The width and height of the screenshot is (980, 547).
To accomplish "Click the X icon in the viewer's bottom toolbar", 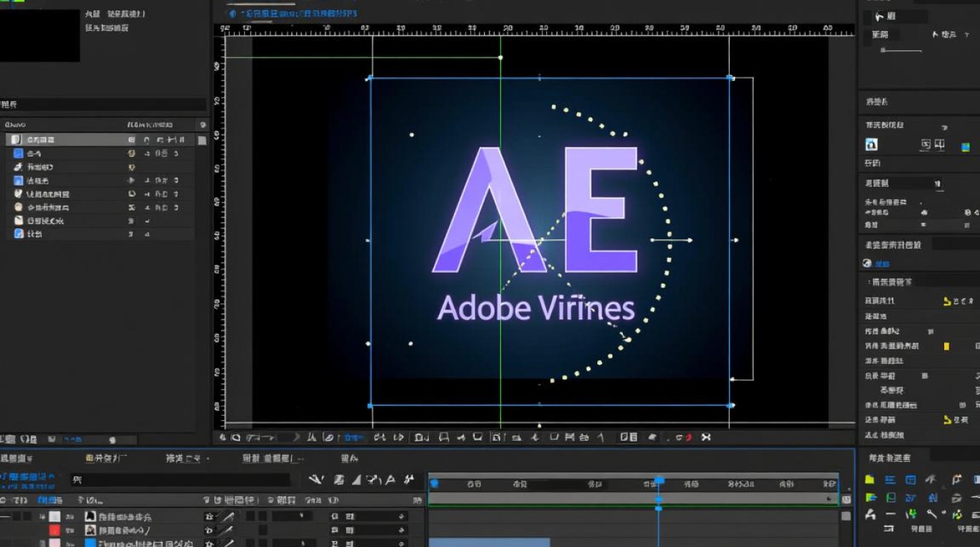I will (x=706, y=438).
